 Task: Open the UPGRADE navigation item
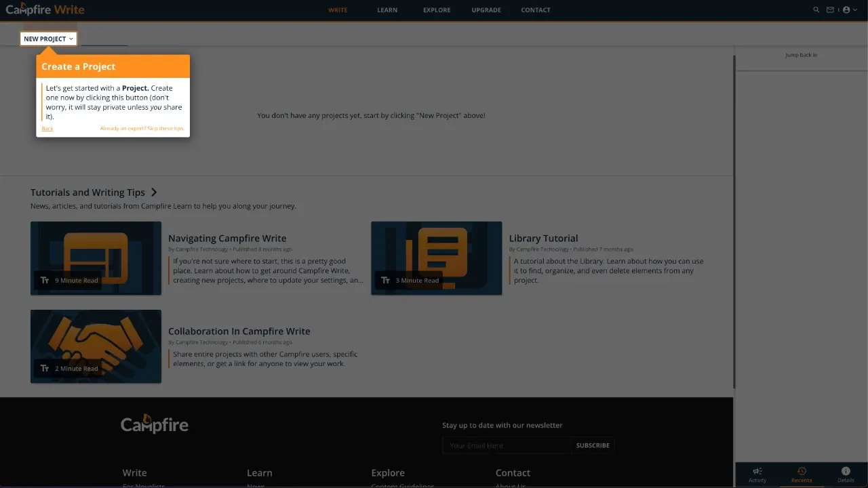486,9
